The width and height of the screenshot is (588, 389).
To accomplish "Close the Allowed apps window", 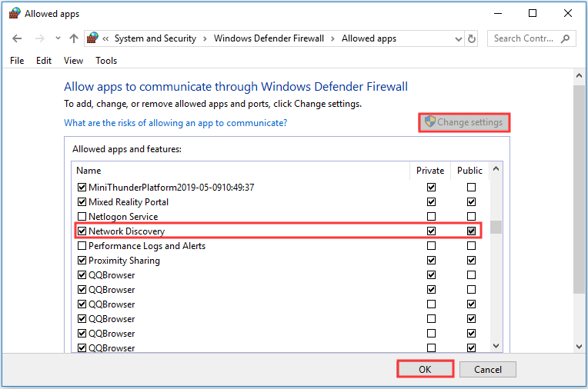I will [568, 14].
